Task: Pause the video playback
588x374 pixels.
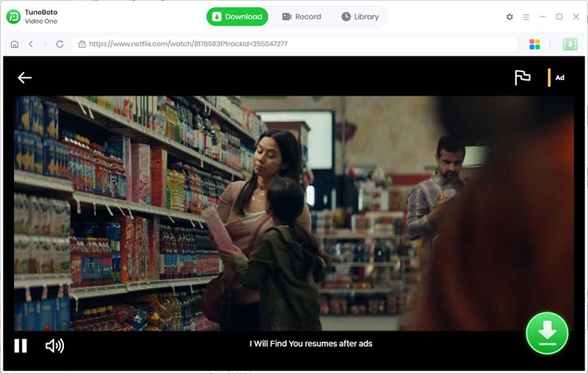Action: click(21, 345)
